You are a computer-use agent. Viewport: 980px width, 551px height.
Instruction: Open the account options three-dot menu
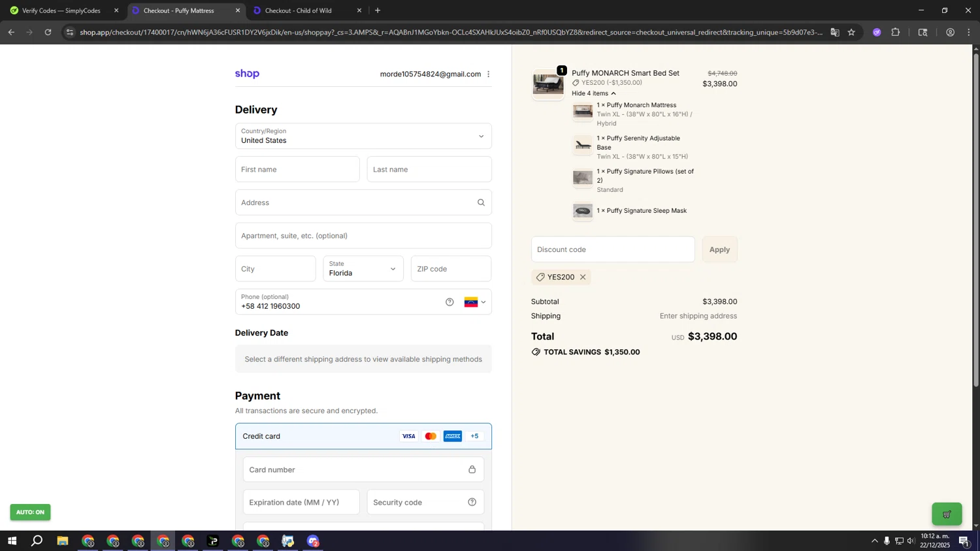(x=488, y=74)
